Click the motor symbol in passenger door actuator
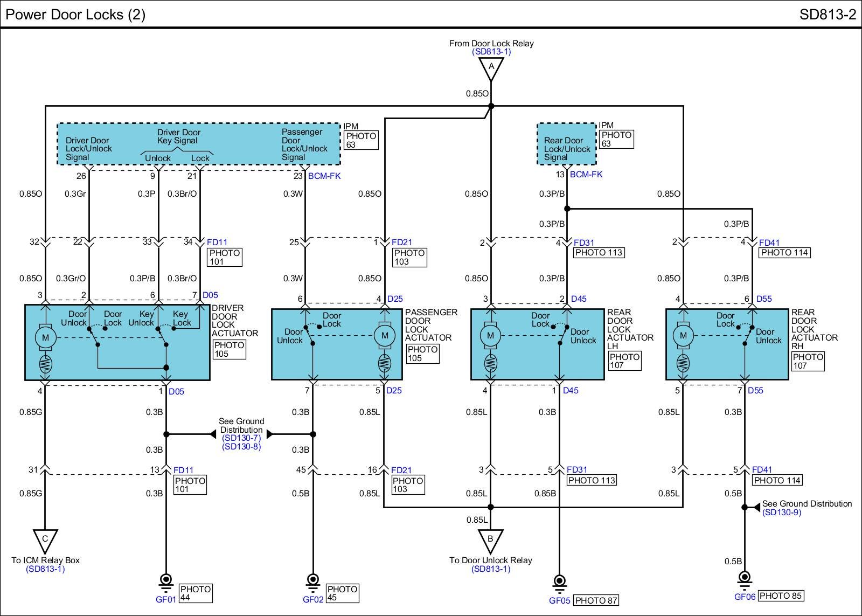862x616 pixels. [x=384, y=336]
